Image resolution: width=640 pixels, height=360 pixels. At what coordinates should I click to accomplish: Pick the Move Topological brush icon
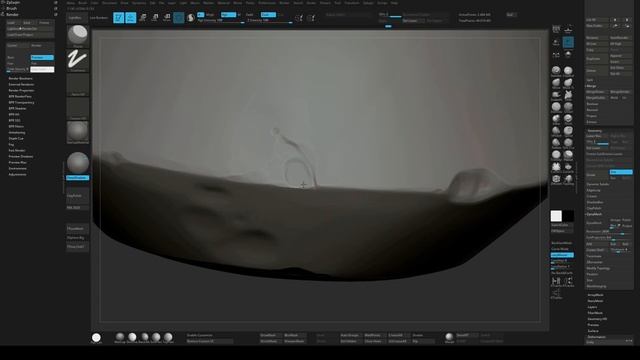(x=568, y=83)
